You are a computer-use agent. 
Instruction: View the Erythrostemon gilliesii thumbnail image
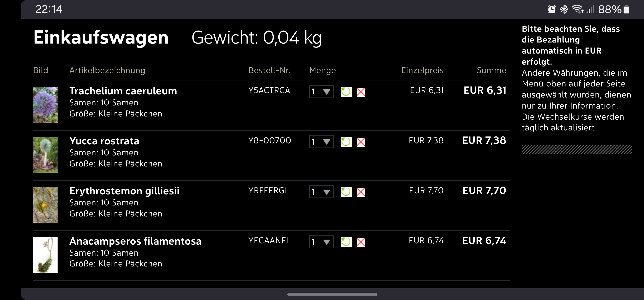(45, 205)
